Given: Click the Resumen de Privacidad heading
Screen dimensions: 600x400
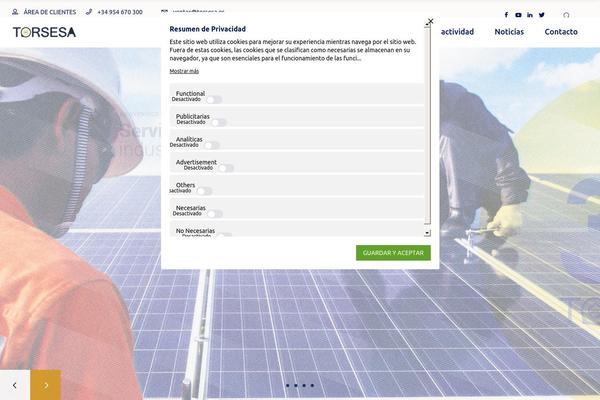Looking at the screenshot, I should point(207,29).
